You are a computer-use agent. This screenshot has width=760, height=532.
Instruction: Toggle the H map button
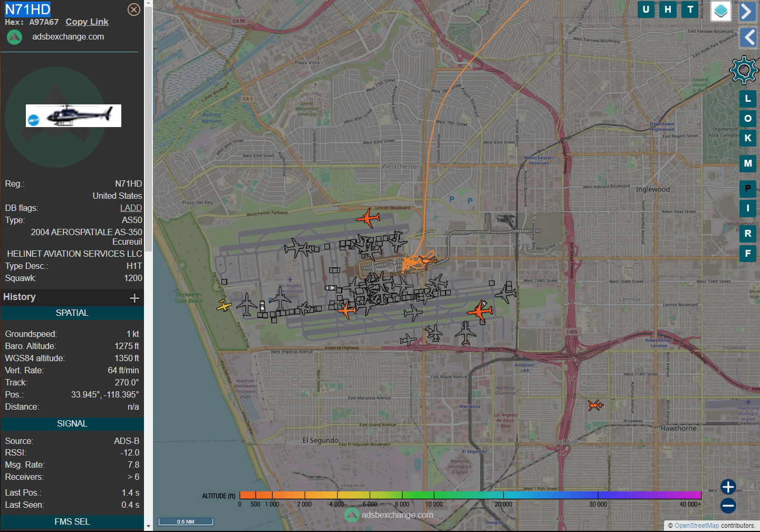click(668, 9)
